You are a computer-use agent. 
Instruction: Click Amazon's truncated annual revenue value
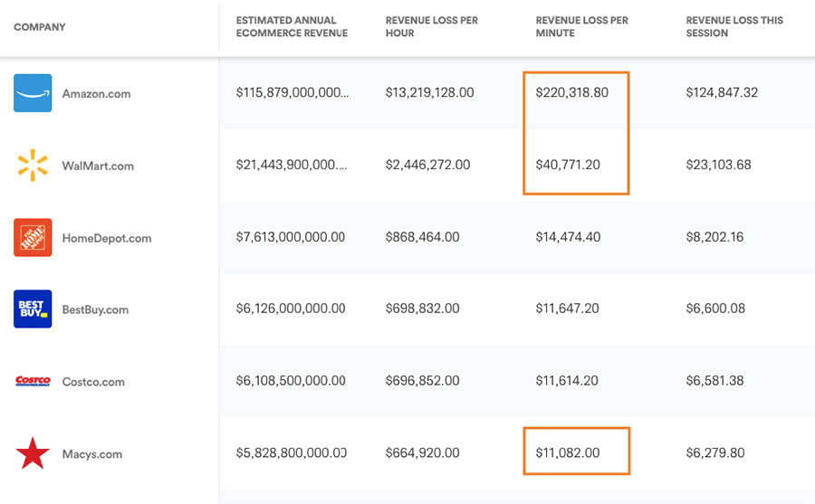click(292, 92)
